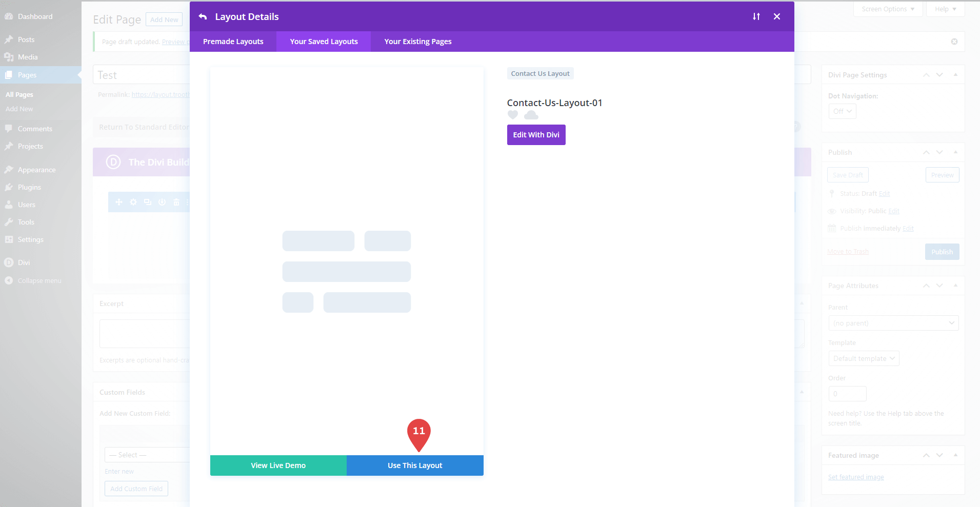Screen dimensions: 980x507
Task: Click the cloud icon under Contact-Us-Layout-01
Action: click(x=531, y=115)
